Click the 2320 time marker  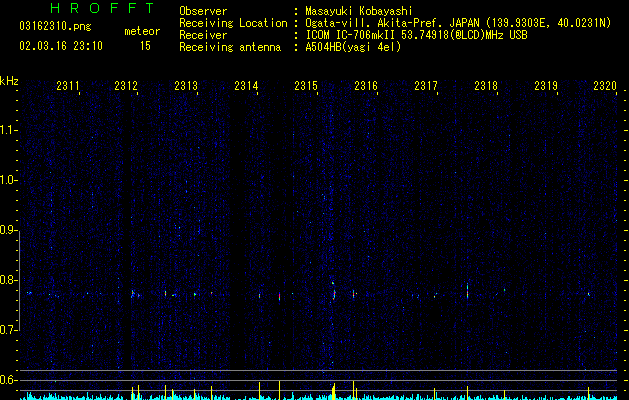coord(605,85)
